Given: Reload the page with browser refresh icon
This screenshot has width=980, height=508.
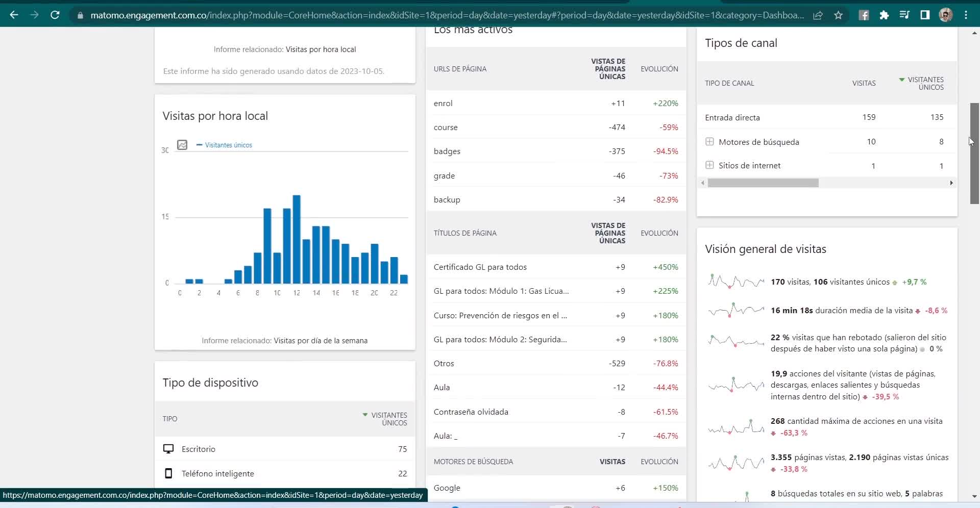Looking at the screenshot, I should pos(55,15).
